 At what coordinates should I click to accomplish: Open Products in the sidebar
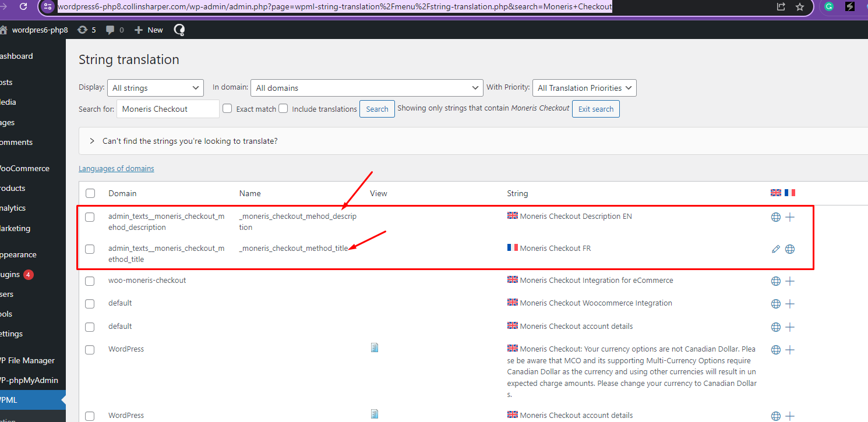tap(13, 188)
